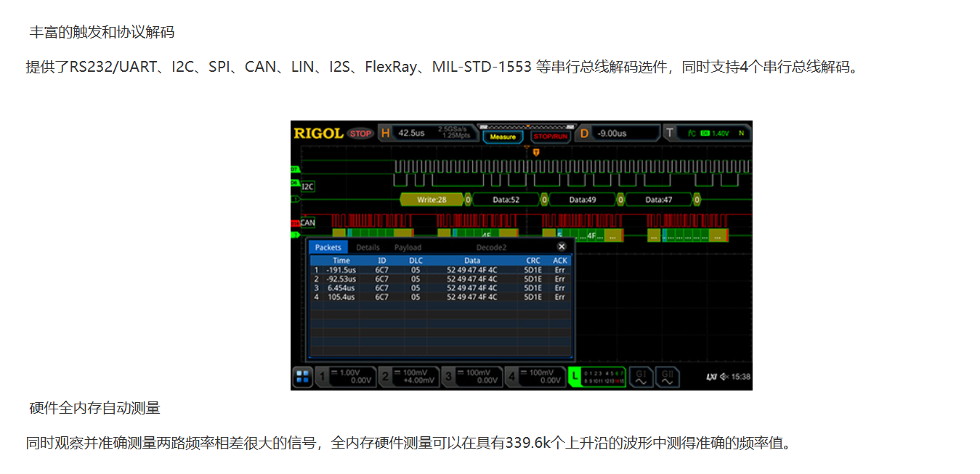Viewport: 980px width, 474px height.
Task: Open the D delay -9.00us label
Action: 618,133
